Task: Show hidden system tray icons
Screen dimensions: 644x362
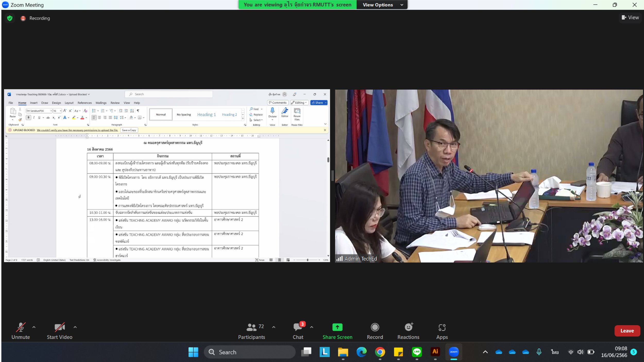Action: pos(485,352)
